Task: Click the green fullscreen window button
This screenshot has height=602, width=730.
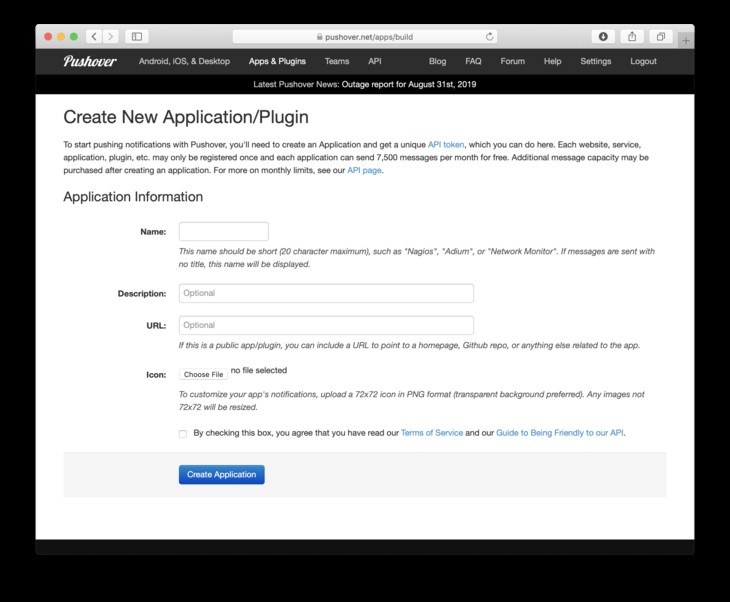Action: pos(74,36)
